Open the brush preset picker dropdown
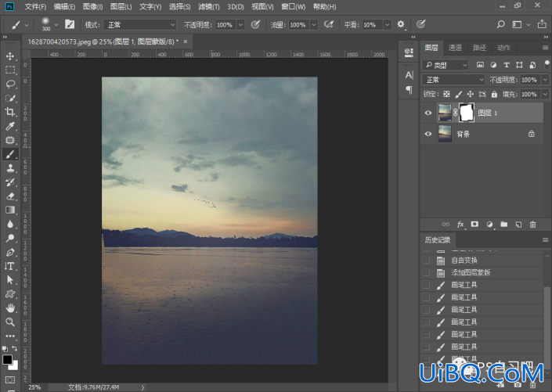This screenshot has height=392, width=552. [56, 24]
